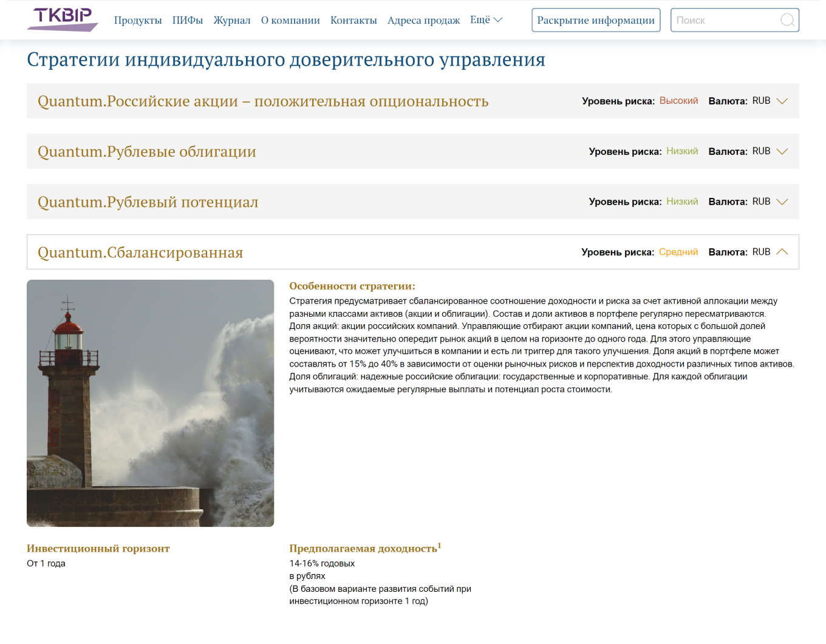Click the Высокий risk level label
This screenshot has width=826, height=644.
tap(678, 101)
